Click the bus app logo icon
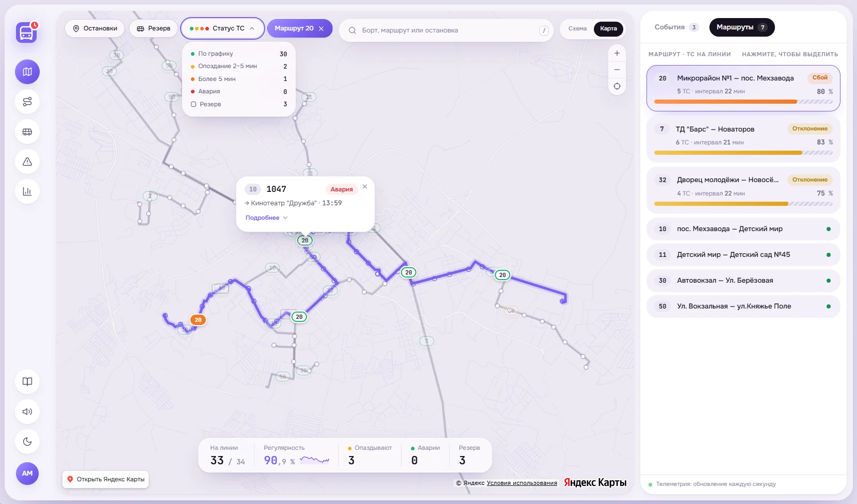 26,32
